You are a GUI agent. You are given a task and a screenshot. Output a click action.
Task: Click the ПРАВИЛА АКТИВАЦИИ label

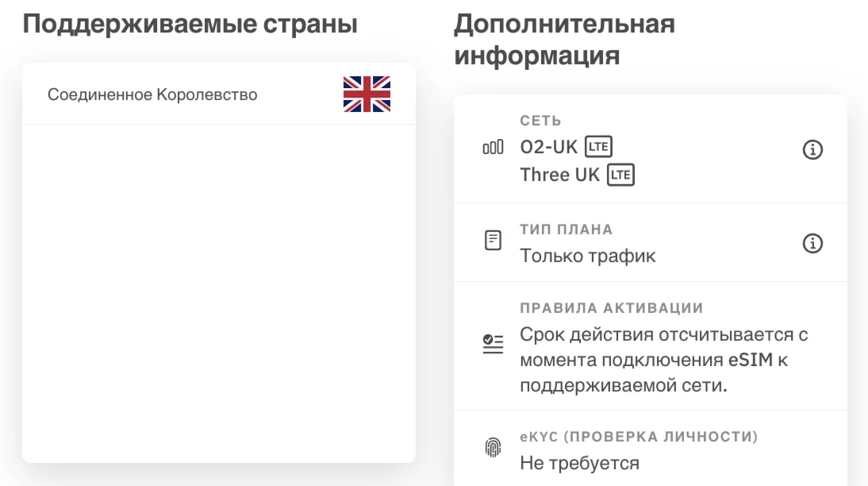612,308
